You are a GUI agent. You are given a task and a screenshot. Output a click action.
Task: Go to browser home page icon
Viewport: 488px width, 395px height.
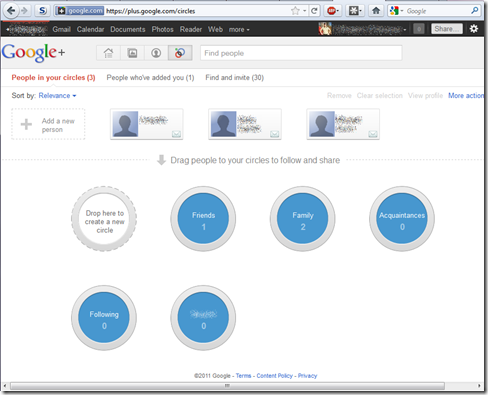(376, 11)
